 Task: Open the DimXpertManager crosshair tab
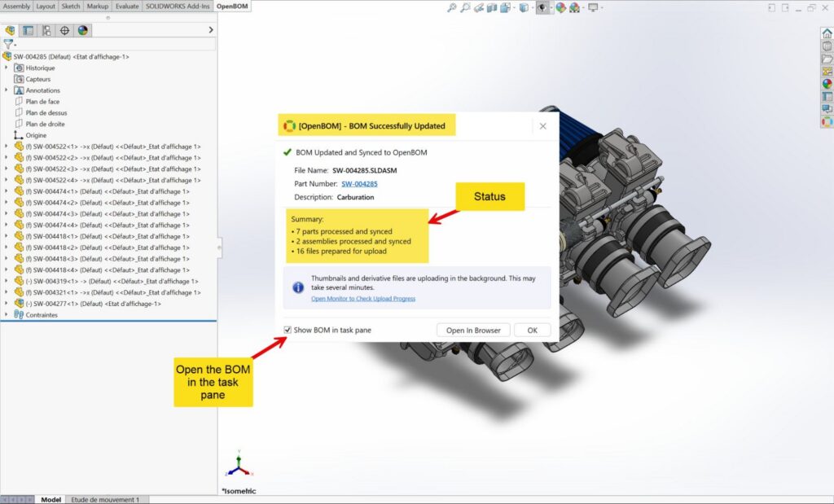click(64, 30)
